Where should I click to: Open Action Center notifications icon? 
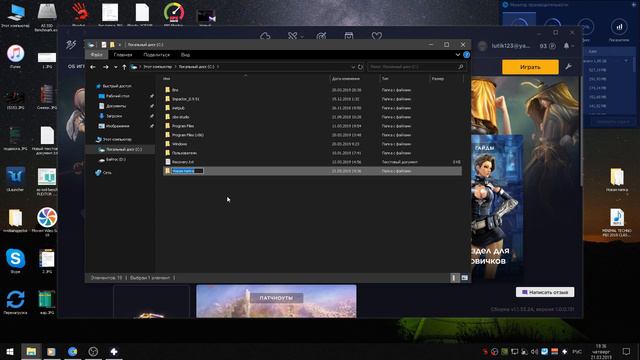pyautogui.click(x=626, y=351)
